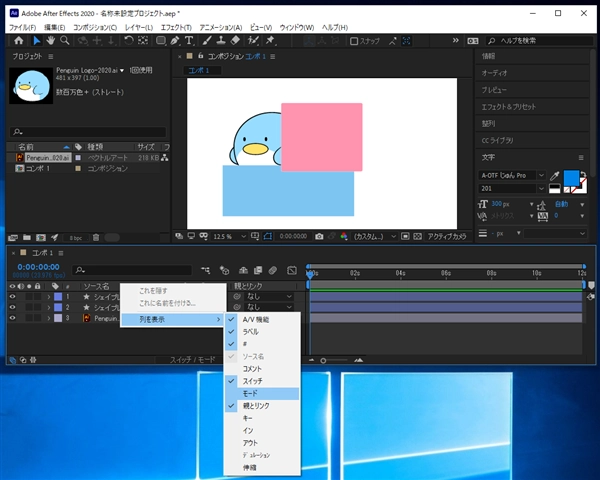This screenshot has width=600, height=480.
Task: Toggle visibility eye of layer 1
Action: point(13,297)
